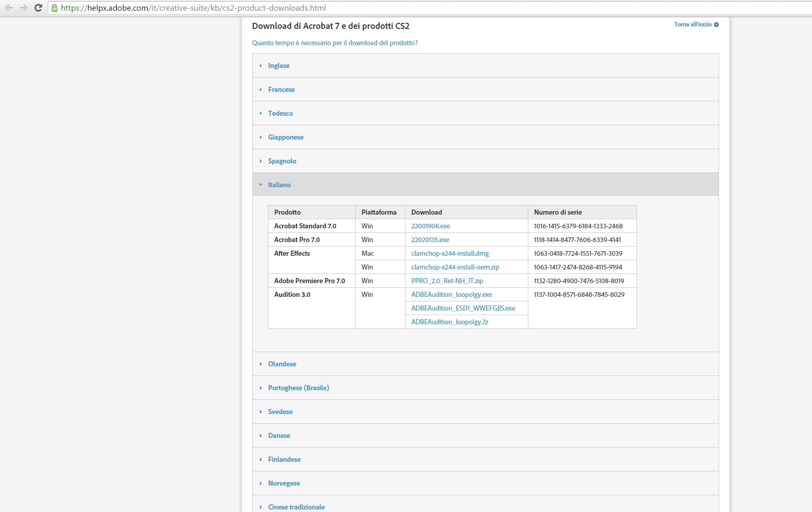
Task: Click the Download column header
Action: [466, 212]
